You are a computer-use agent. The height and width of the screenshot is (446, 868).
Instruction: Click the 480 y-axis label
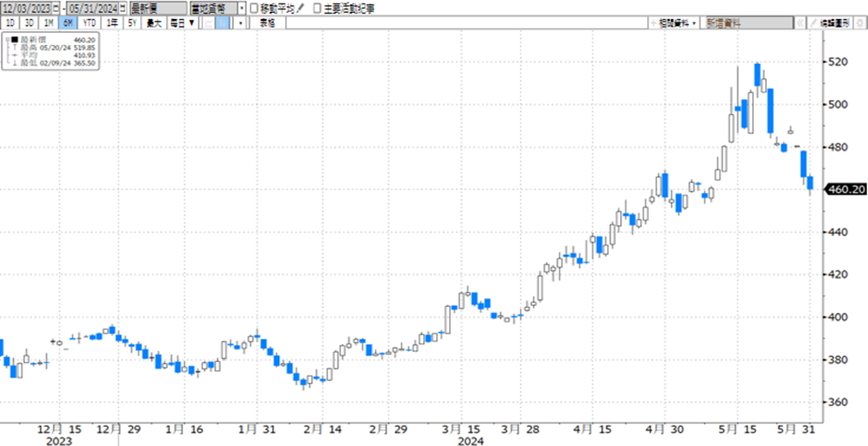pos(838,148)
